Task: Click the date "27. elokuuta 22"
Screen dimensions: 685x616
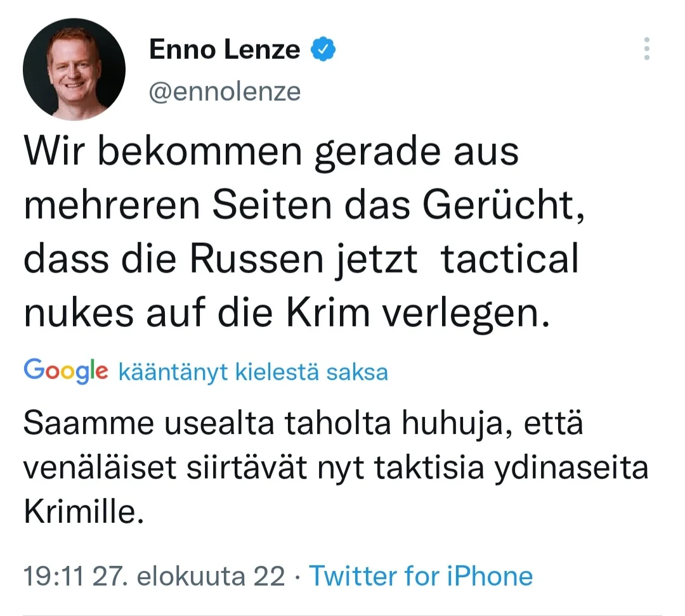Action: [188, 576]
